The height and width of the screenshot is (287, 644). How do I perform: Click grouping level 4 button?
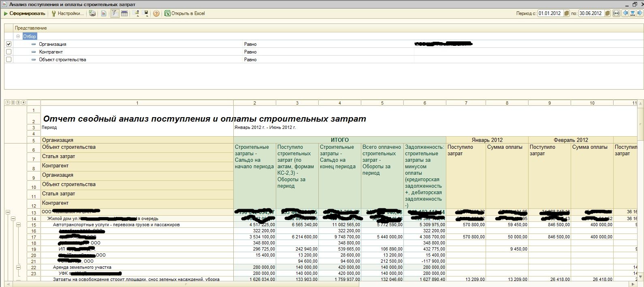click(x=23, y=103)
